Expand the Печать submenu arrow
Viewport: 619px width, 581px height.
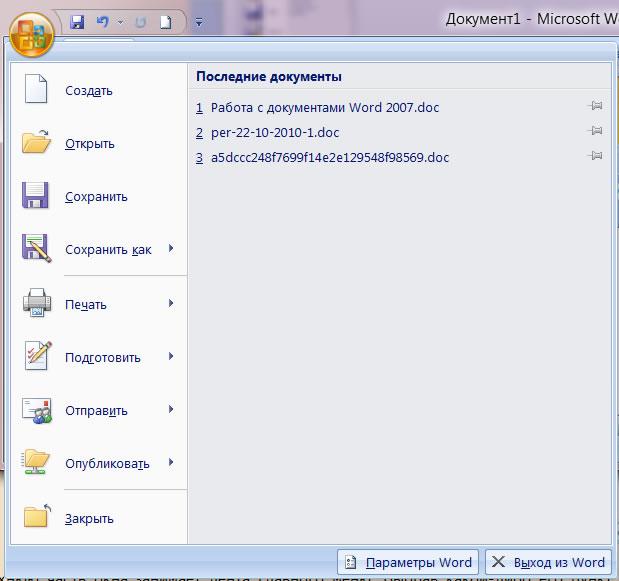171,303
